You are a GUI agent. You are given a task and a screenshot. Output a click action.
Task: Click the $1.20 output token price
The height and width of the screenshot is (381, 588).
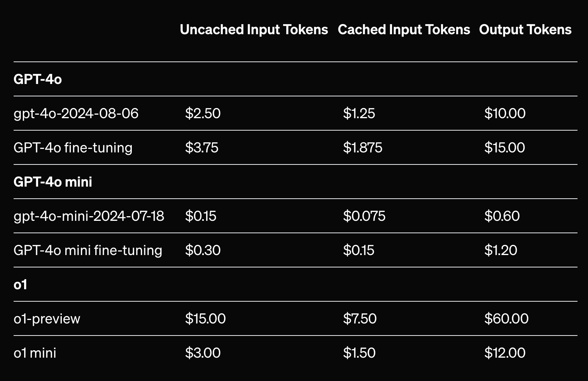pyautogui.click(x=500, y=250)
